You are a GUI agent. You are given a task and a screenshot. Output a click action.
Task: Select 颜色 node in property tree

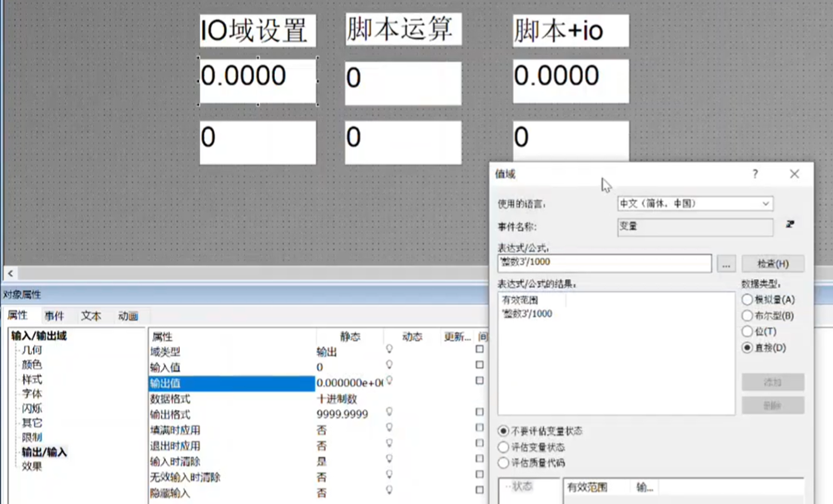click(x=32, y=365)
